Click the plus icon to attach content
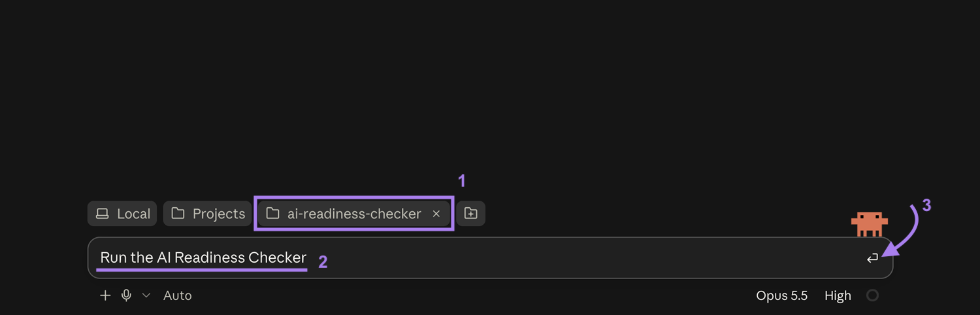 pyautogui.click(x=105, y=295)
